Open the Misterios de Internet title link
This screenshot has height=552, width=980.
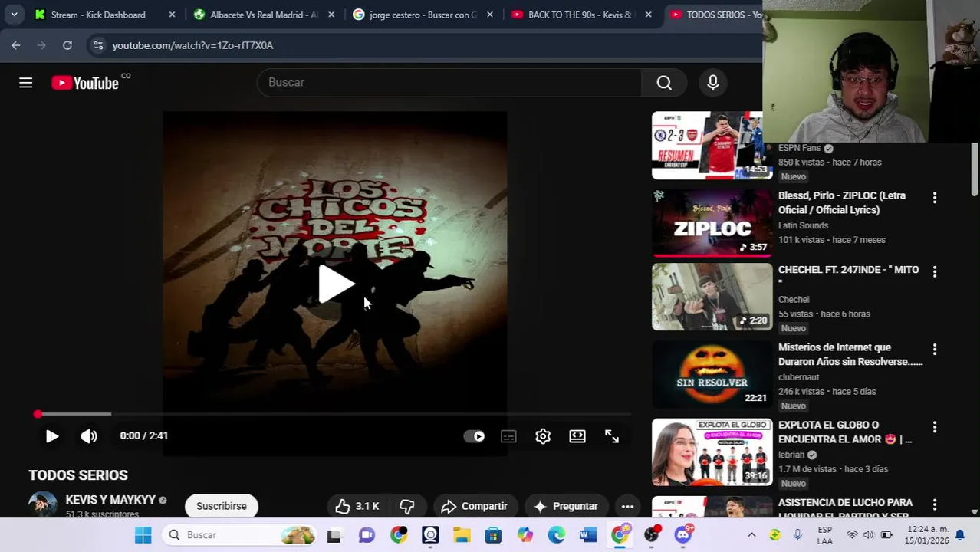[x=850, y=355]
